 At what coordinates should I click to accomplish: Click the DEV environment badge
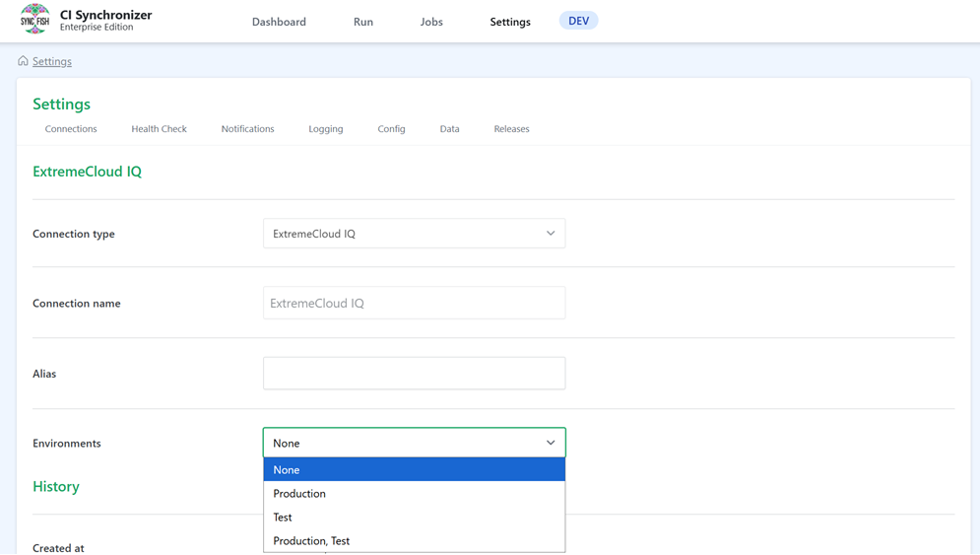pyautogui.click(x=579, y=21)
